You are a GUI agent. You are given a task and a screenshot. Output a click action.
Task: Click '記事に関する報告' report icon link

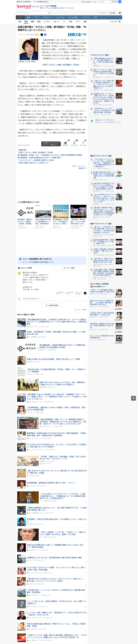(24, 145)
